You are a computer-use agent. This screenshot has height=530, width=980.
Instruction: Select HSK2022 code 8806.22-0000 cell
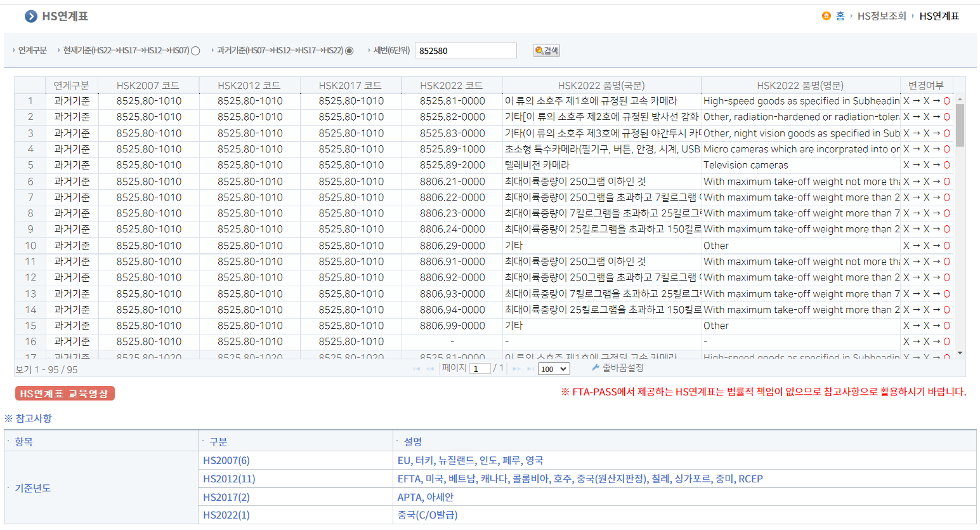[452, 197]
